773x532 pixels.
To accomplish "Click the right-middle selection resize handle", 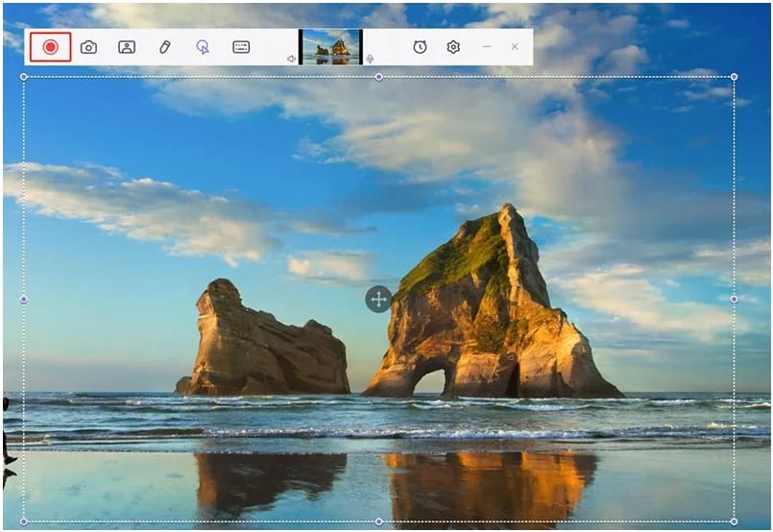I will [735, 299].
